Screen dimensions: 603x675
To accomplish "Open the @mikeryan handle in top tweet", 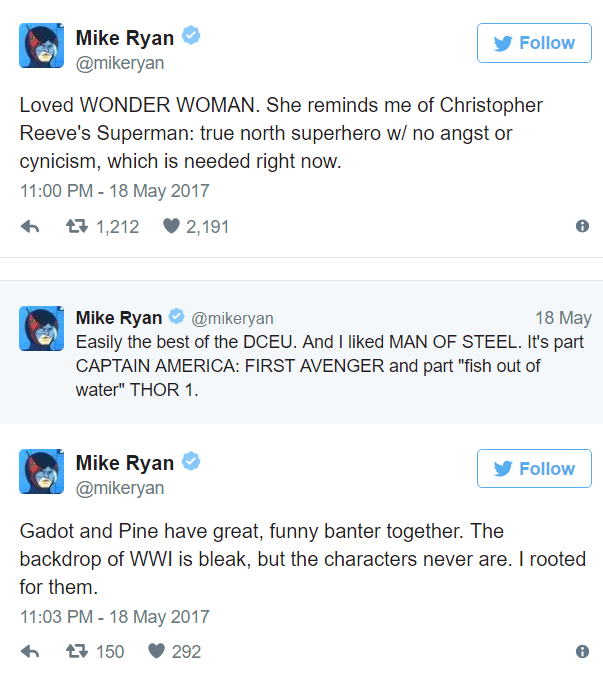I will [120, 63].
